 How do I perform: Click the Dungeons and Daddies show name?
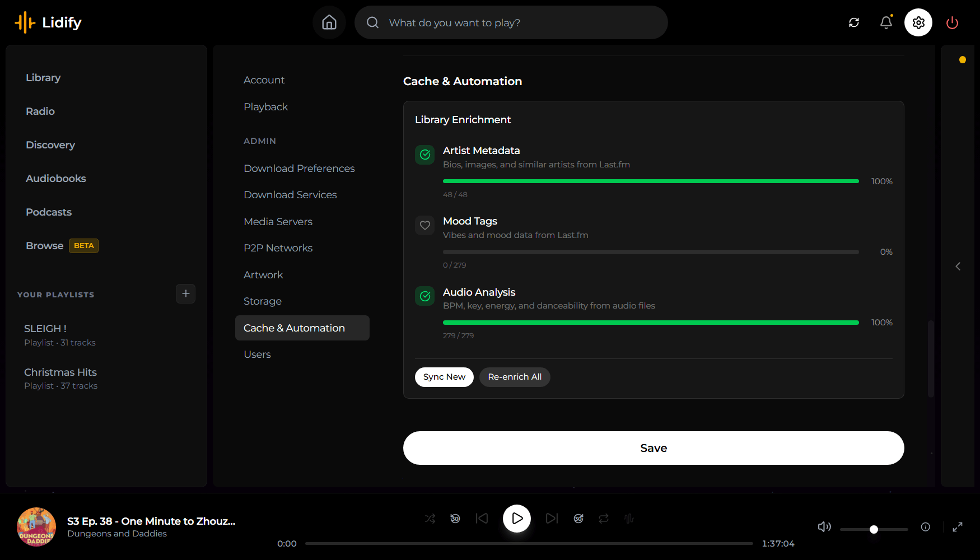tap(117, 534)
